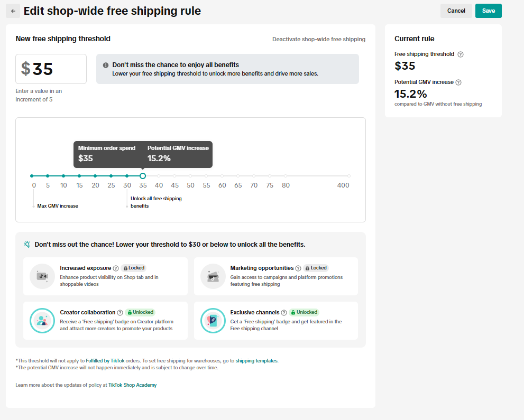The width and height of the screenshot is (524, 420).
Task: Click the Exclusive channels circle icon
Action: click(213, 321)
